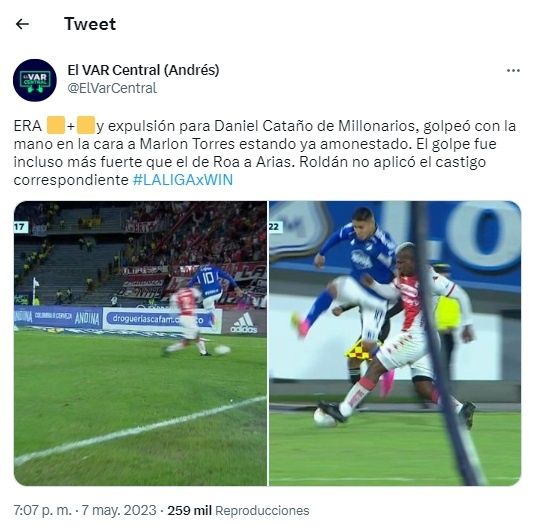
Task: Open the @ElVarCentral handle
Action: coord(112,88)
